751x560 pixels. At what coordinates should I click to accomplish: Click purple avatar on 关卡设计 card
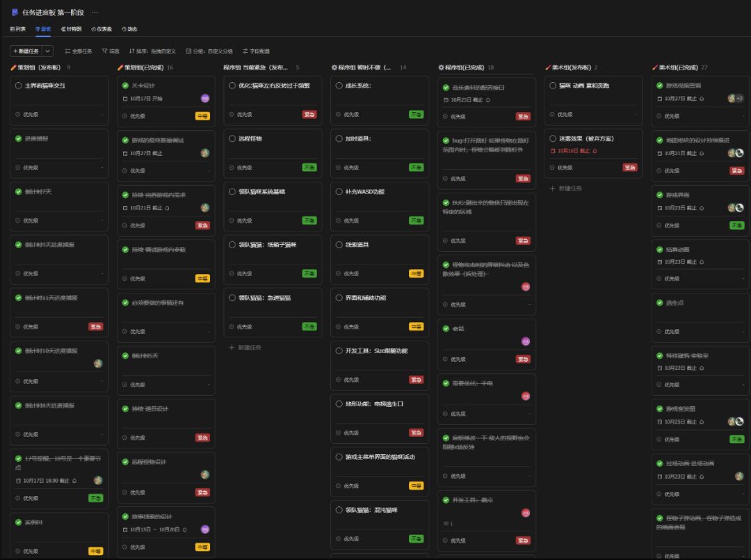(x=205, y=98)
